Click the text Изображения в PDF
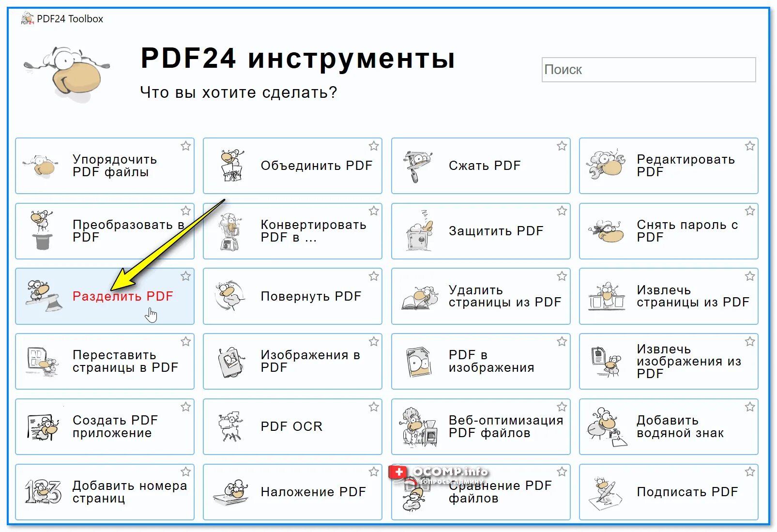Image resolution: width=777 pixels, height=532 pixels. point(310,361)
